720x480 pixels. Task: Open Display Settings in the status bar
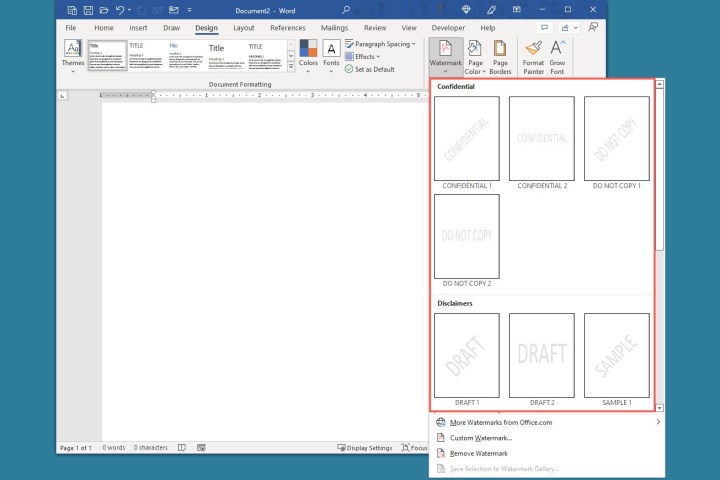pos(369,448)
